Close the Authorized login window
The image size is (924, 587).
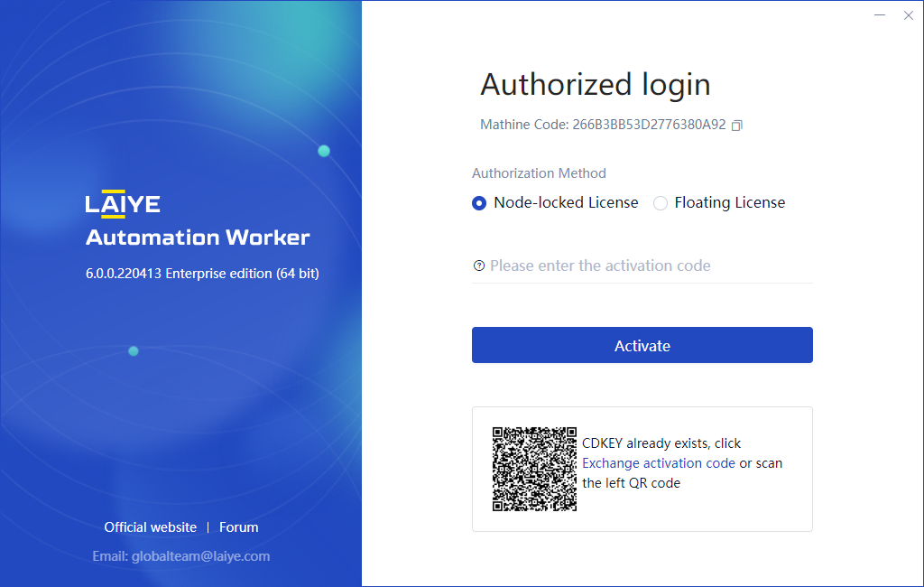point(908,15)
